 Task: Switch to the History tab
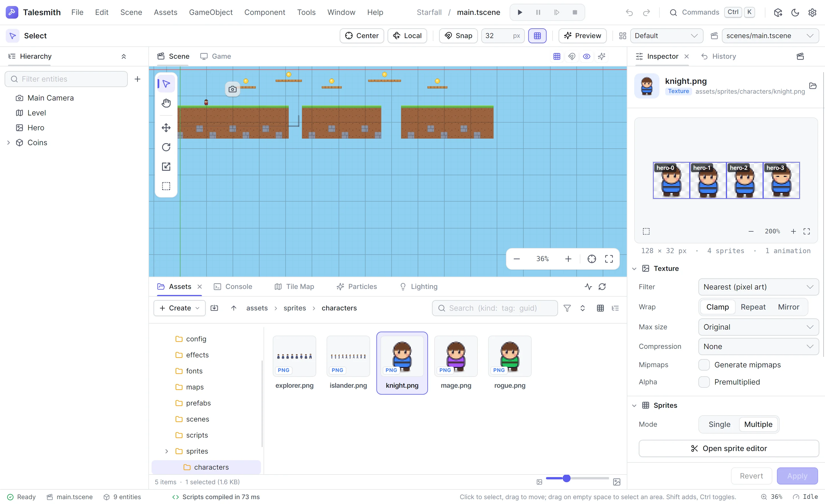click(x=718, y=56)
